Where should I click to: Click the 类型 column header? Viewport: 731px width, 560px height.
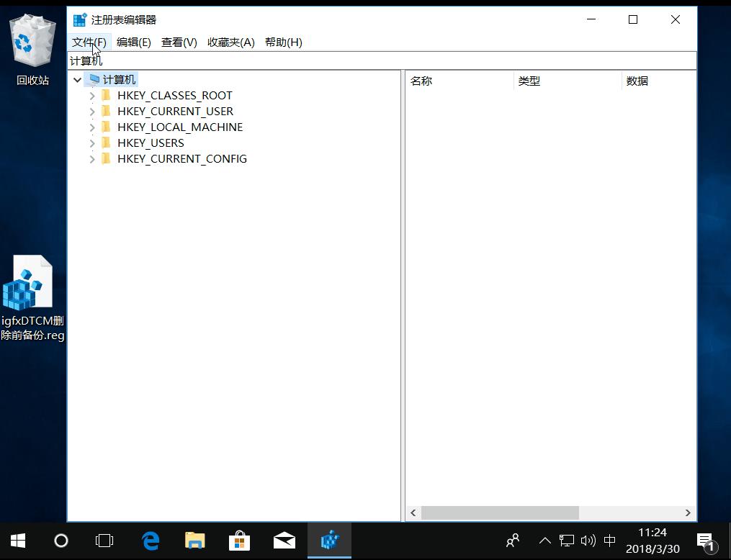(529, 81)
